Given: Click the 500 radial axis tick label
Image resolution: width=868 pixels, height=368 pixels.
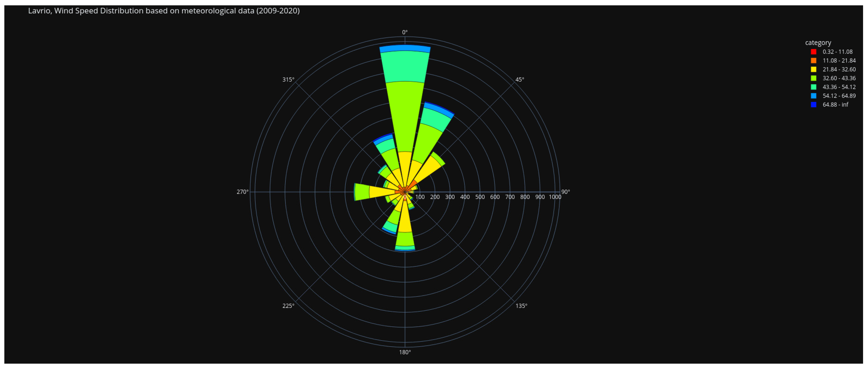Looking at the screenshot, I should (480, 197).
